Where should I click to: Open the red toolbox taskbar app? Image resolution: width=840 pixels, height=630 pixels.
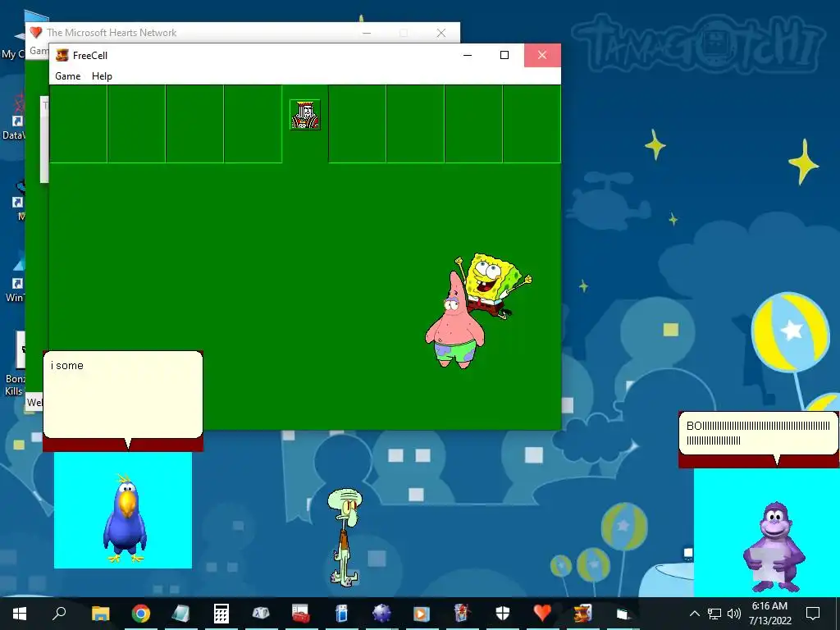pos(301,614)
